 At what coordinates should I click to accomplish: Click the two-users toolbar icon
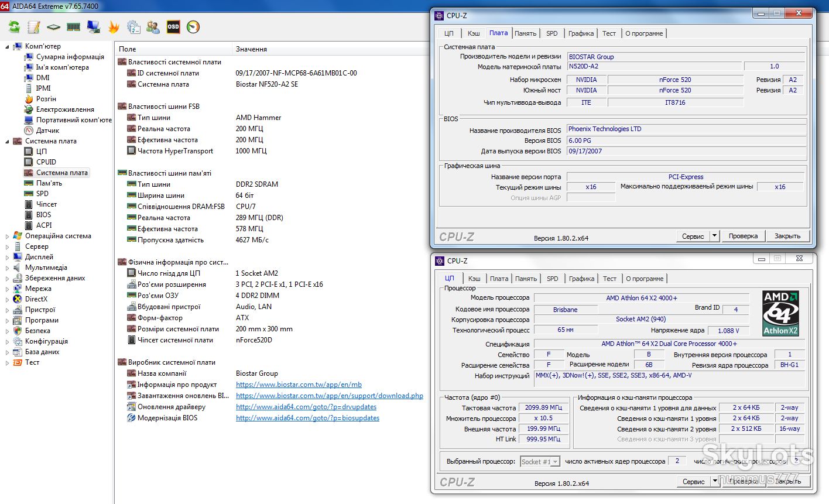[x=153, y=27]
